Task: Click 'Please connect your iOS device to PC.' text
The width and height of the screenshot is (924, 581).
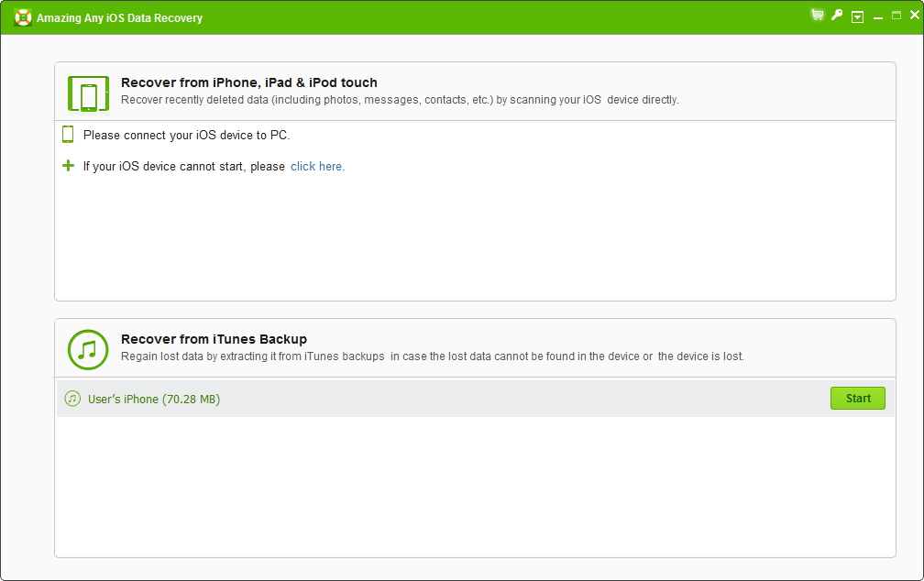Action: click(x=186, y=136)
